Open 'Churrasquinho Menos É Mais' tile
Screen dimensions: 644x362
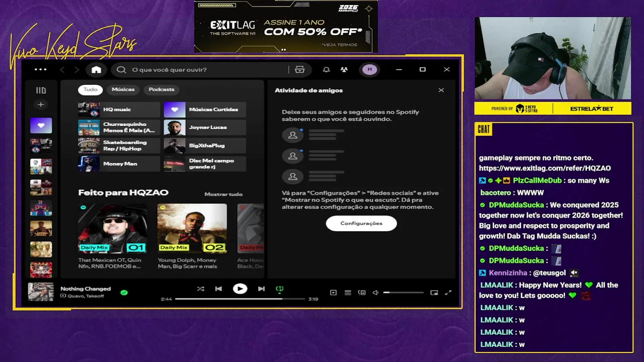click(119, 128)
